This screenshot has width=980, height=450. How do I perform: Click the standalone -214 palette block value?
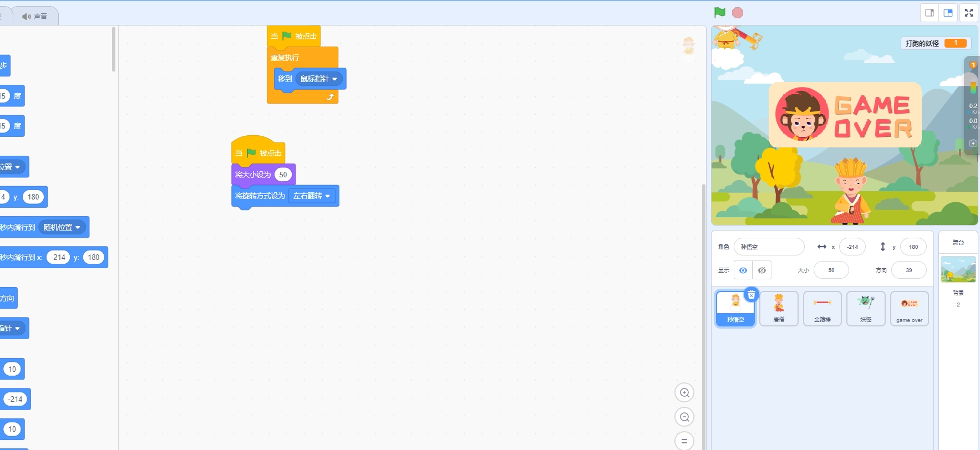(x=16, y=399)
